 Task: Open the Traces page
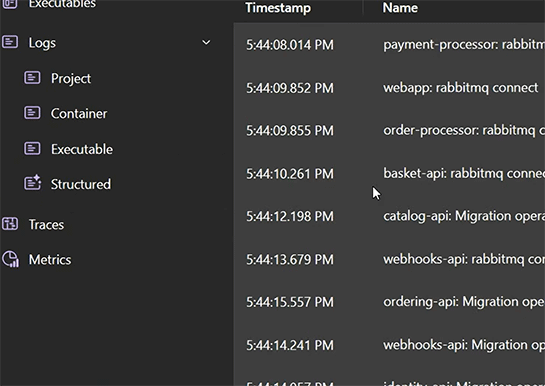pyautogui.click(x=46, y=224)
